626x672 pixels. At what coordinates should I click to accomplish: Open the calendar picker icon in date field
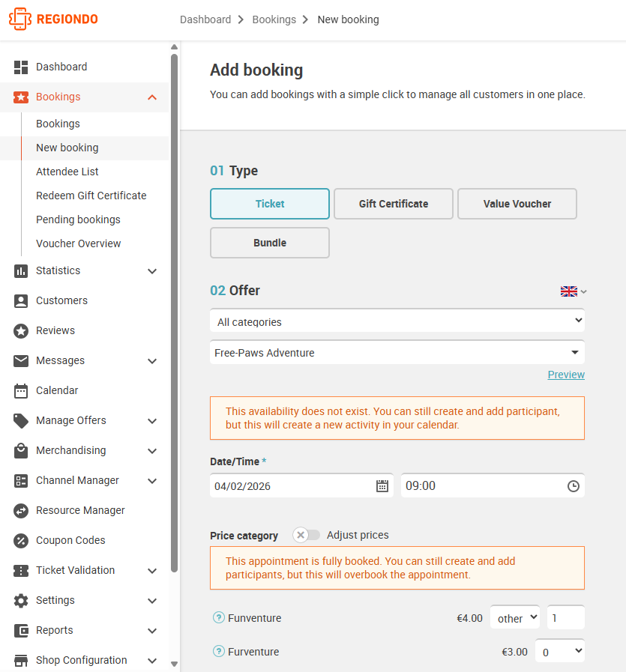[382, 486]
